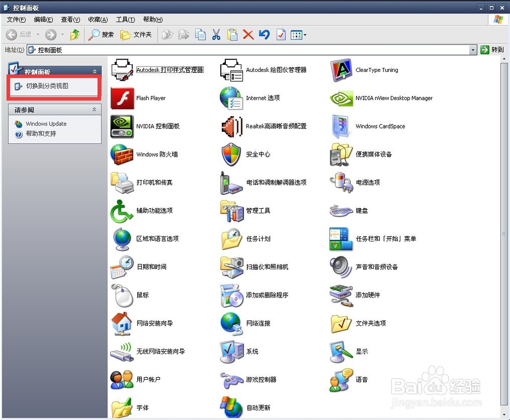Viewport: 510px width, 420px height.
Task: Open 电话和调制解调器选项 icon
Action: click(231, 183)
